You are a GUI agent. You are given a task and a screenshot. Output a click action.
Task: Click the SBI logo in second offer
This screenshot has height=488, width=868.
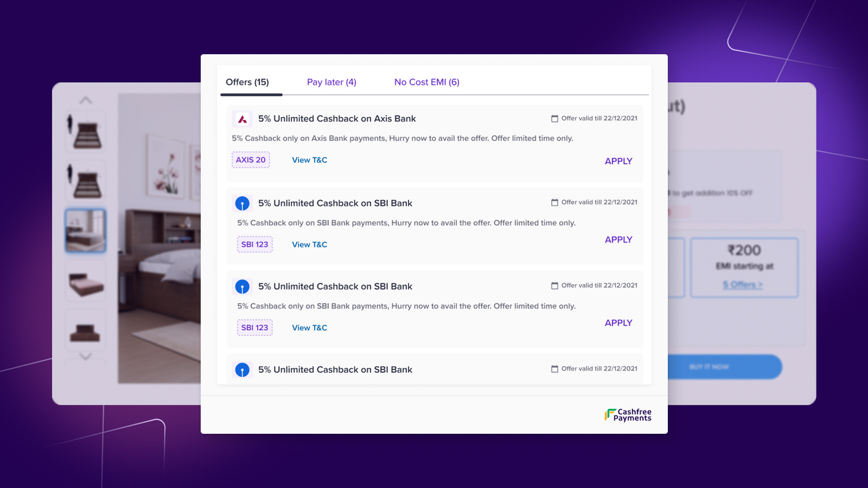(242, 203)
